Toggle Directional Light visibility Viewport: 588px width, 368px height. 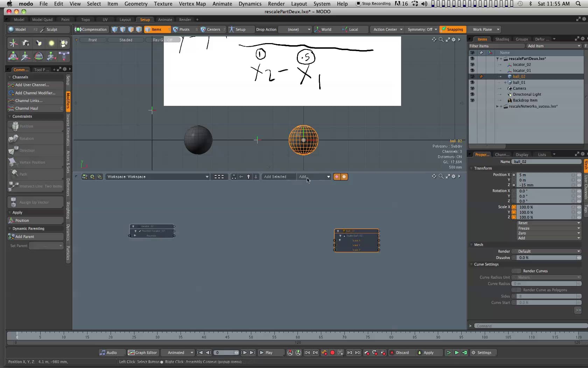tap(472, 94)
